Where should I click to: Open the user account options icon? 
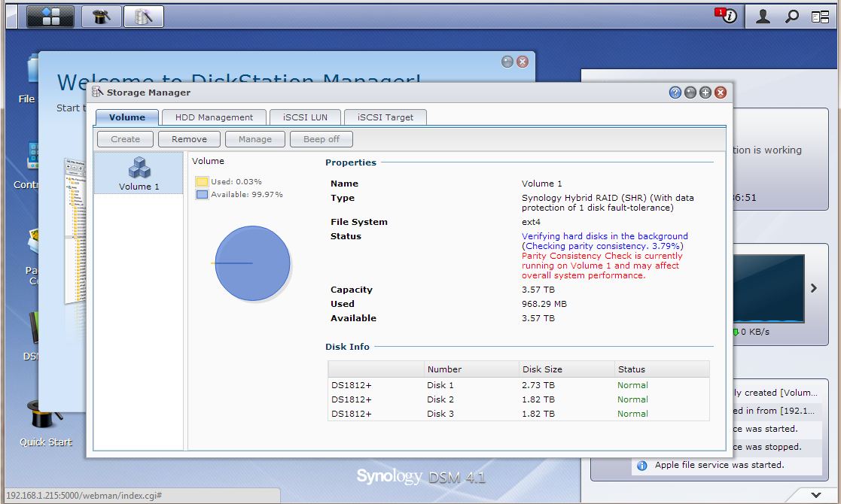(763, 17)
